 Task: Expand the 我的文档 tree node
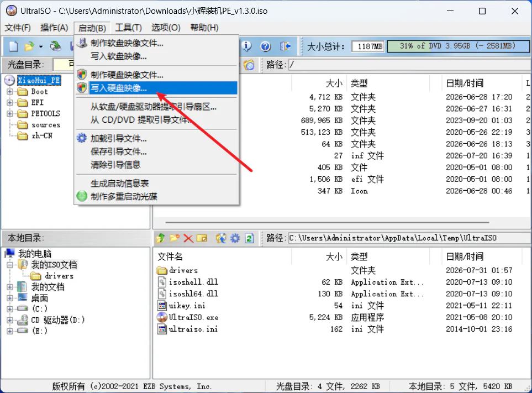point(10,287)
